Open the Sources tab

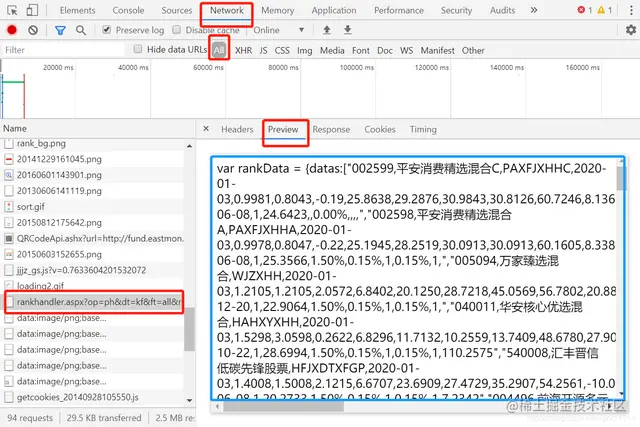tap(176, 10)
